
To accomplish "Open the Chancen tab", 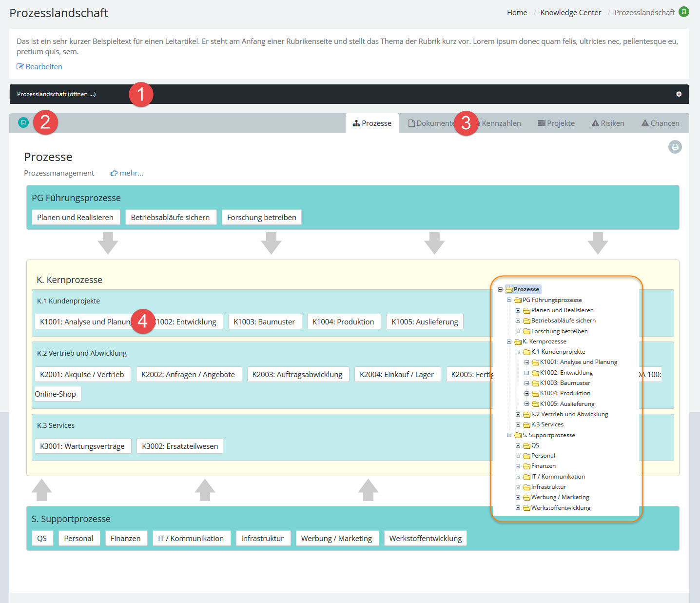I will point(660,123).
